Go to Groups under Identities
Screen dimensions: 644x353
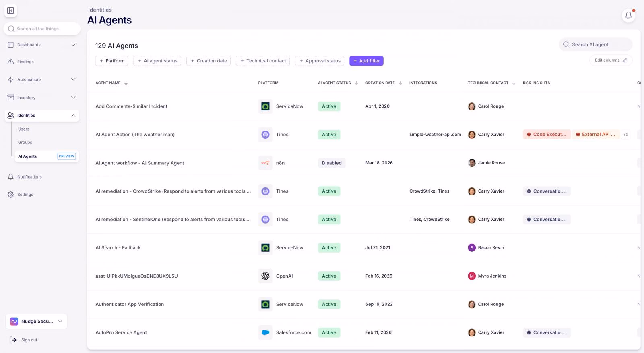pos(25,142)
